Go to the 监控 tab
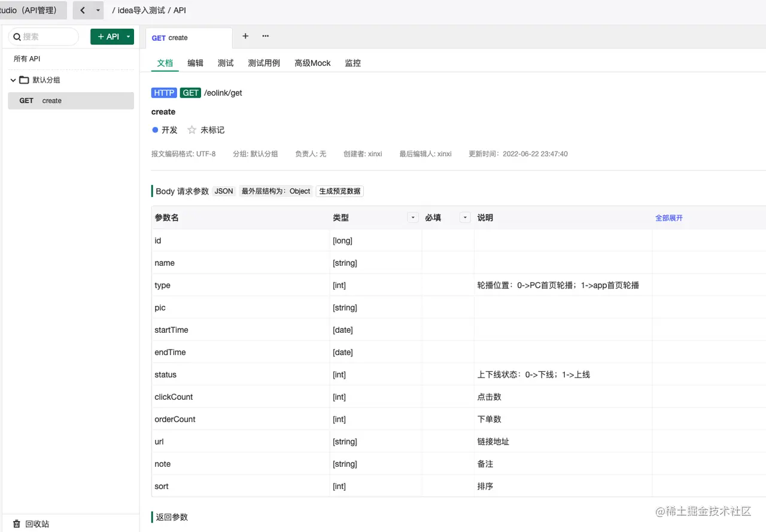766x532 pixels. tap(353, 63)
